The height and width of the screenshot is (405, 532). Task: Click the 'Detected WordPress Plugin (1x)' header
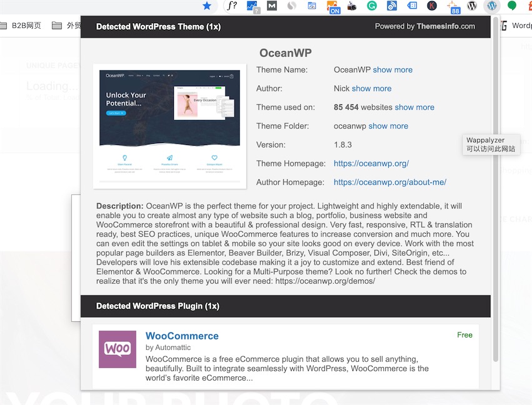click(158, 306)
